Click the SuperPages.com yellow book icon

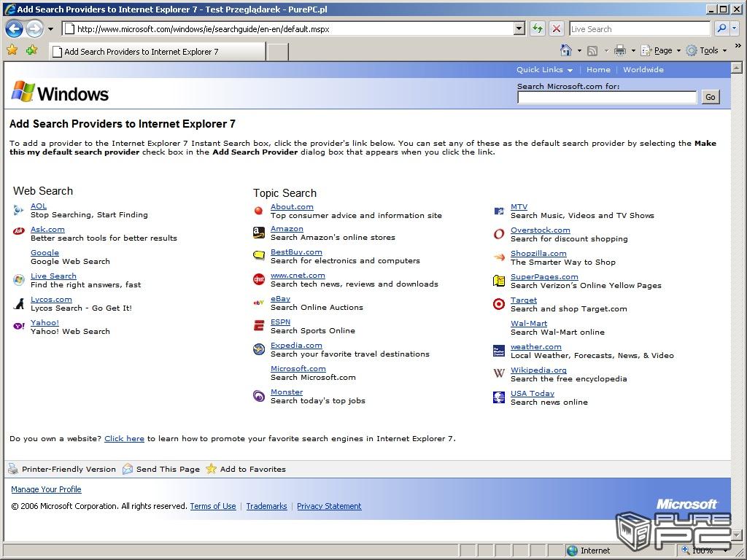coord(499,281)
